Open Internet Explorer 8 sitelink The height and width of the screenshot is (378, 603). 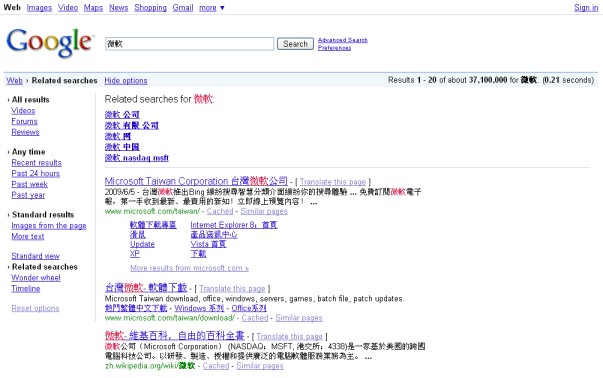point(234,225)
